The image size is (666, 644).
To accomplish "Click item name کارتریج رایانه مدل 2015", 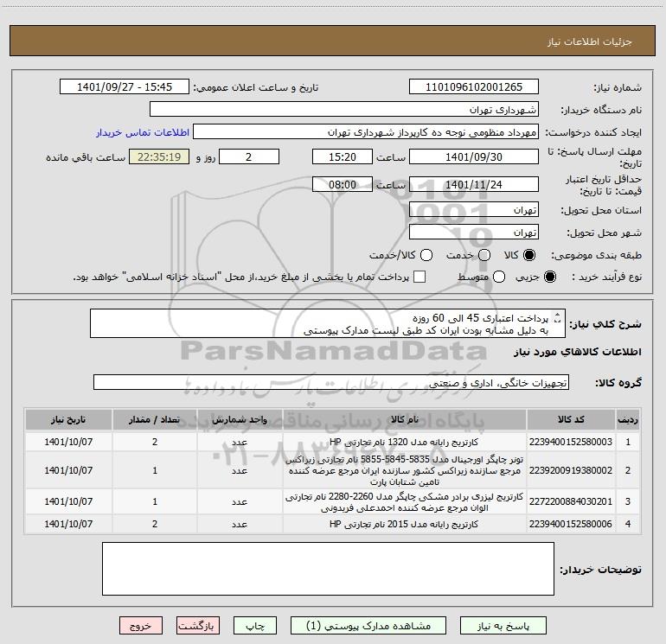I will [404, 524].
